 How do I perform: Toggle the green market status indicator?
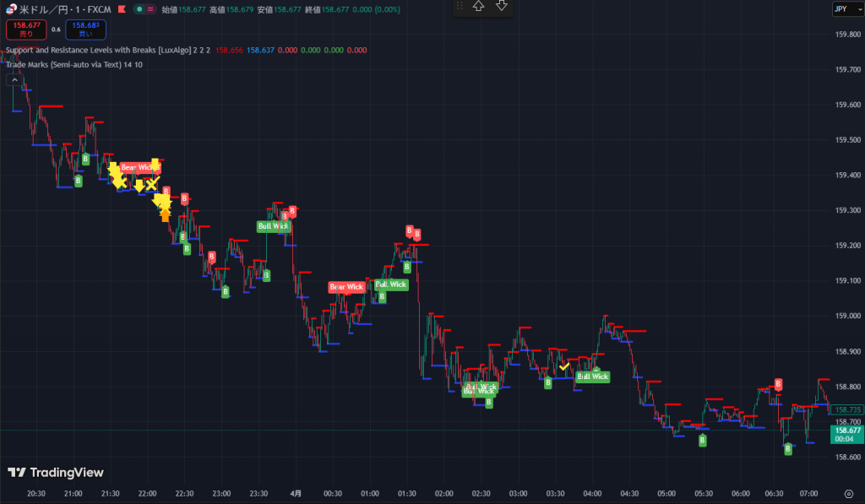pyautogui.click(x=138, y=9)
